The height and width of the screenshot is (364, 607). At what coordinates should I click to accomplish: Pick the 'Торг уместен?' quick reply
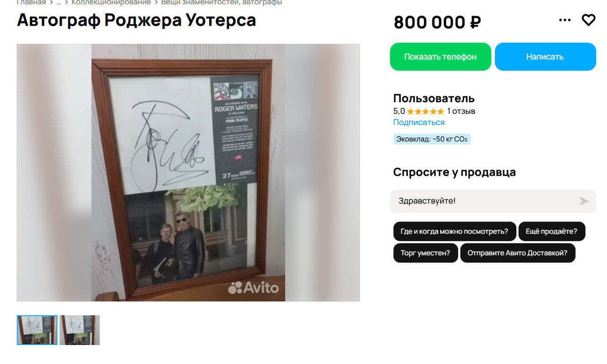(x=425, y=253)
